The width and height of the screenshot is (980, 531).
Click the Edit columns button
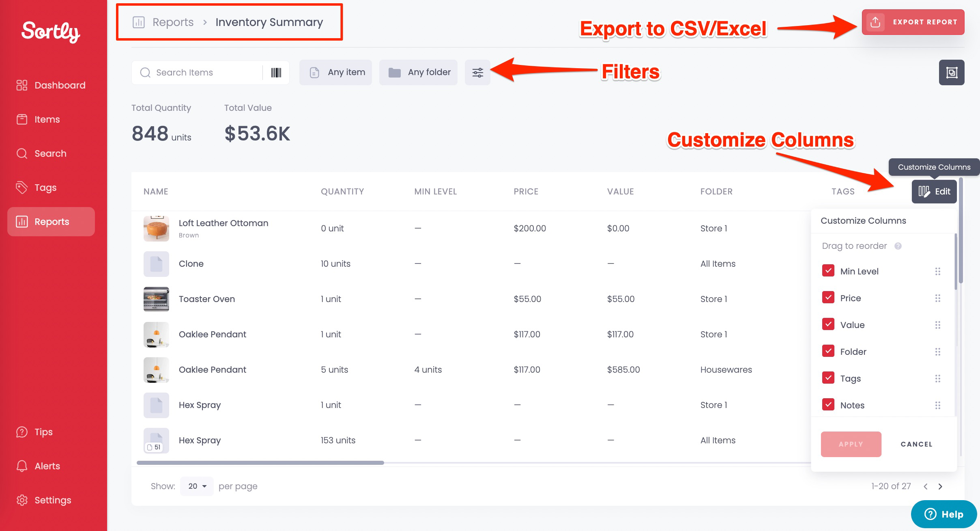pos(934,191)
